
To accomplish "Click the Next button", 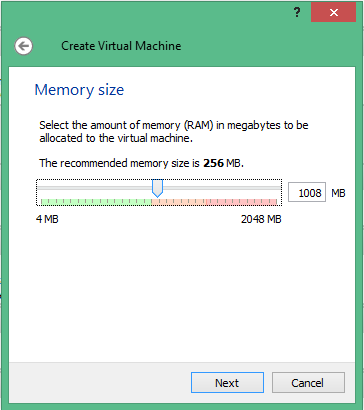I will pos(227,383).
